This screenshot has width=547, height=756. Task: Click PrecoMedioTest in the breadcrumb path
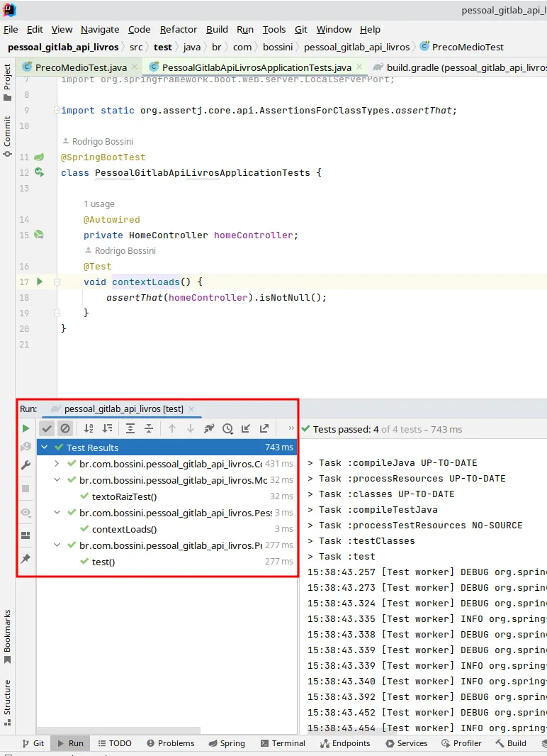coord(462,47)
